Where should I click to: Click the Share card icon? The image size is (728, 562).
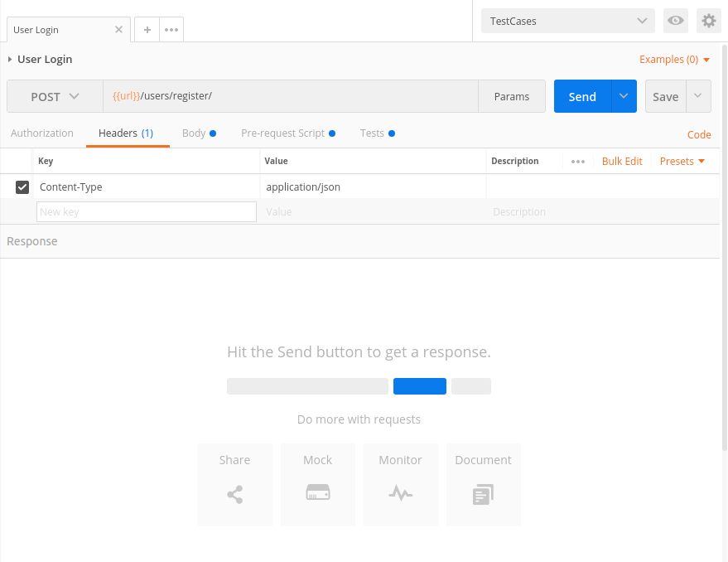pos(235,495)
